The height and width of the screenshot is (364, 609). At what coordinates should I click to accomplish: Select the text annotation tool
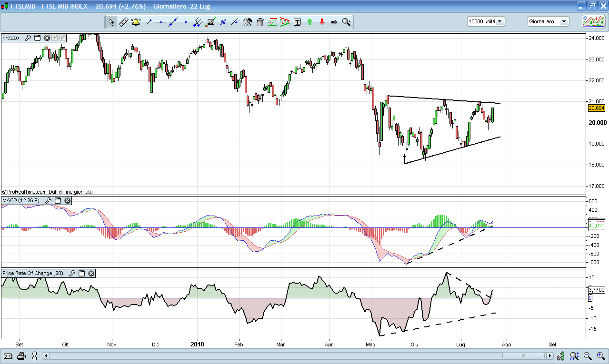click(x=297, y=22)
